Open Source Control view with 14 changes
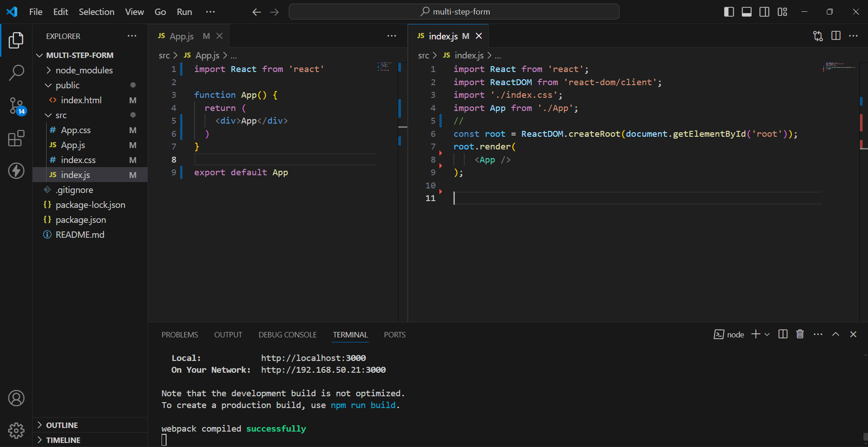The height and width of the screenshot is (447, 868). [17, 106]
